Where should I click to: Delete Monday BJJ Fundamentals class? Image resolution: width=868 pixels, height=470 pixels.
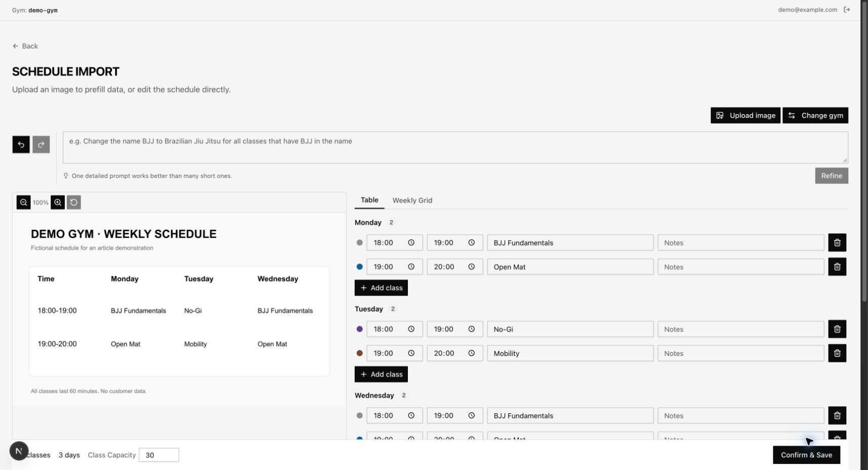(837, 243)
